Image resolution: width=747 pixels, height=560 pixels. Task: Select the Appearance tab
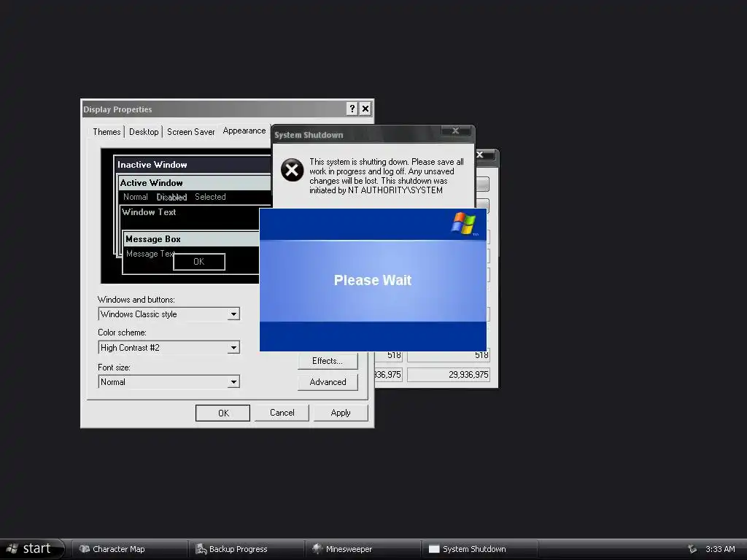click(244, 131)
